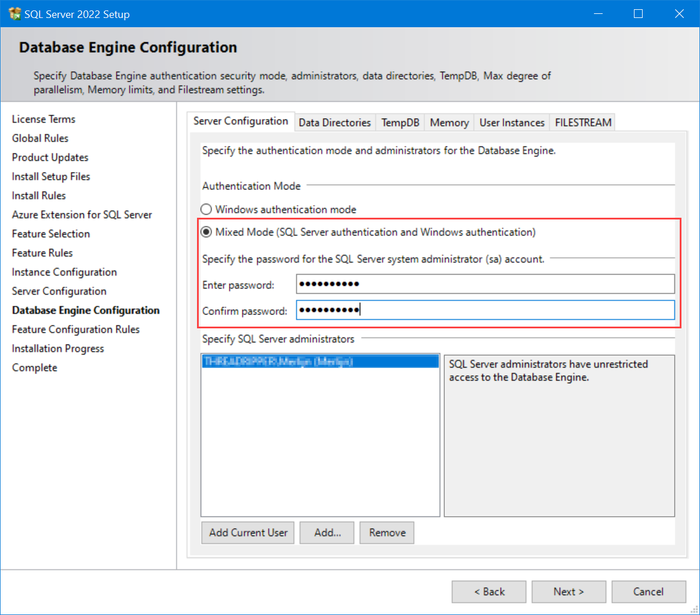Click Next to continue setup
The width and height of the screenshot is (700, 615).
[x=568, y=591]
